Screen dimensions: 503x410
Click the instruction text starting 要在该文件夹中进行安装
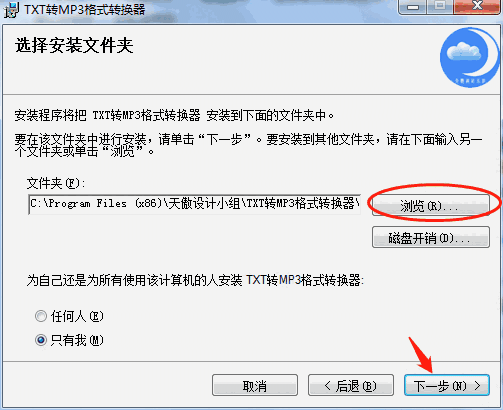click(x=248, y=145)
